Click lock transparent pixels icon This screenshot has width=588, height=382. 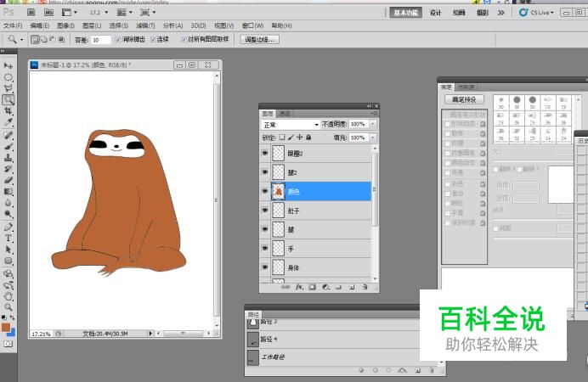point(282,138)
